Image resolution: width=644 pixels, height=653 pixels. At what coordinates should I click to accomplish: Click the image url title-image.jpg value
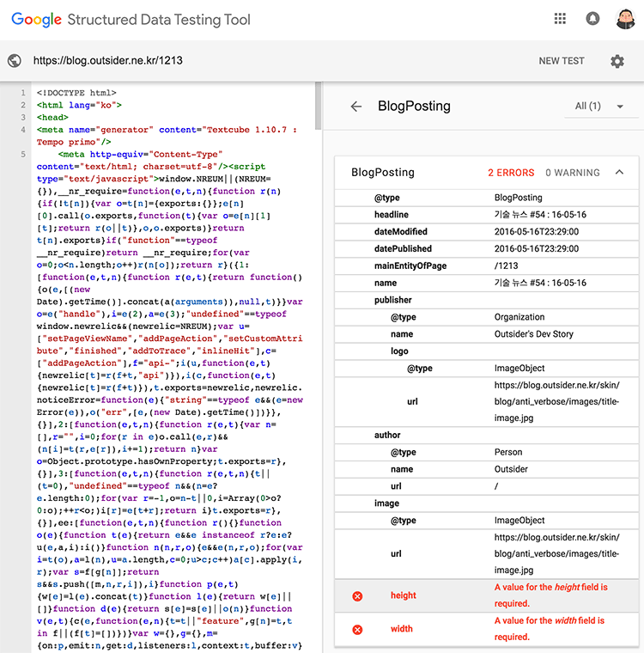click(x=556, y=553)
